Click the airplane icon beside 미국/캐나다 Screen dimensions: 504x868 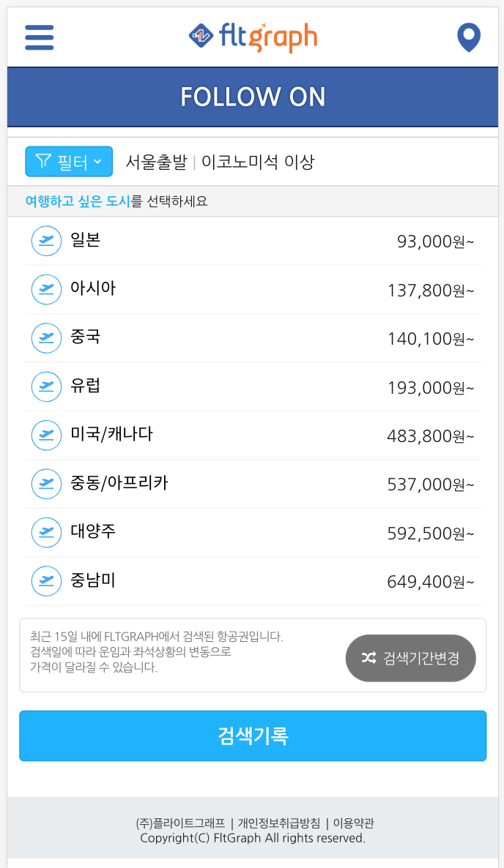(46, 435)
